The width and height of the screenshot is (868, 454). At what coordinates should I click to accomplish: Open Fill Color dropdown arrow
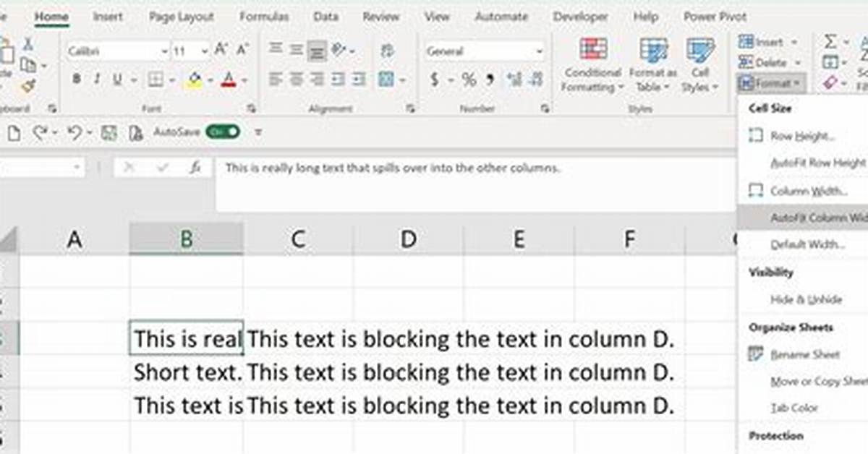point(209,80)
